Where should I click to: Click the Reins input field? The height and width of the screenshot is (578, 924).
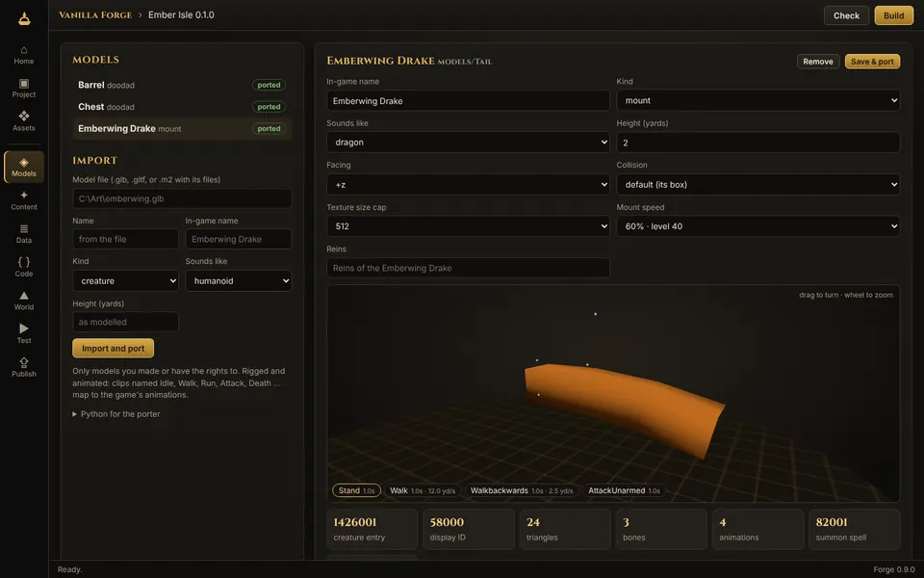[468, 268]
